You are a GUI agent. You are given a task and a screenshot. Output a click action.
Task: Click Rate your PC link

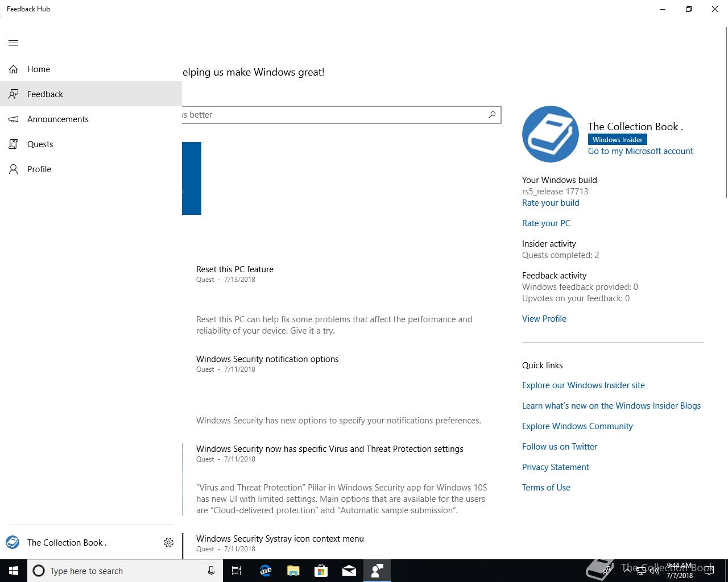tap(546, 223)
